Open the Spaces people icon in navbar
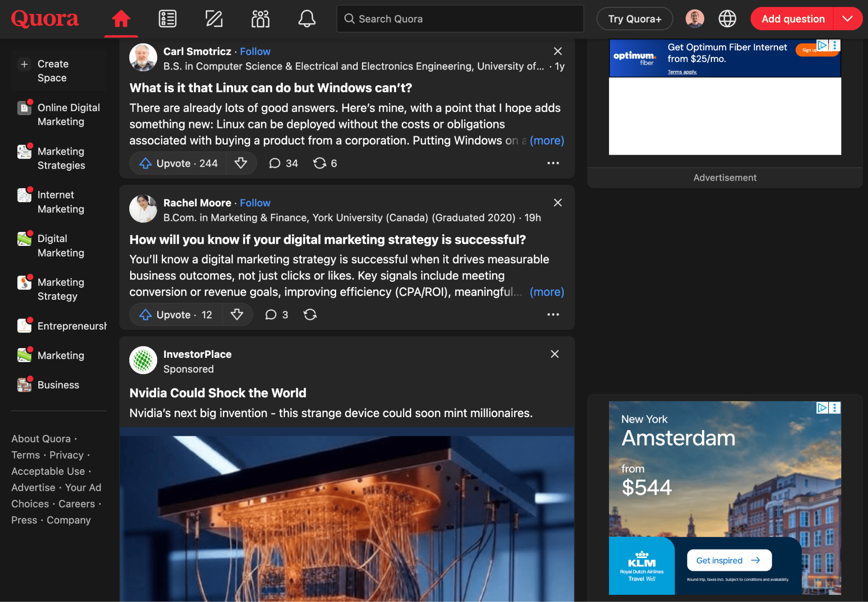This screenshot has height=602, width=868. [260, 19]
